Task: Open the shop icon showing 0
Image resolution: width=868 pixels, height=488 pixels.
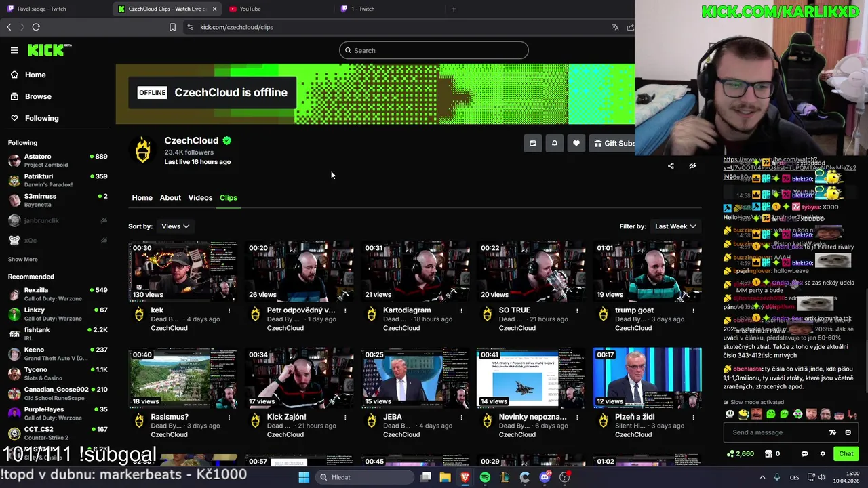Action: [772, 453]
